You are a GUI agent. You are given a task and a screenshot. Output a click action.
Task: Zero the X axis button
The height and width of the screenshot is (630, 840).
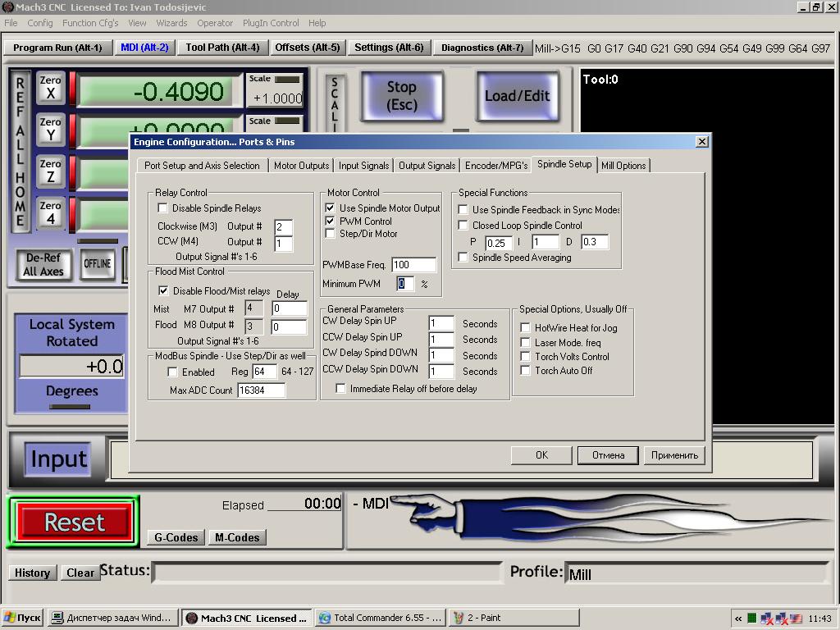(50, 87)
